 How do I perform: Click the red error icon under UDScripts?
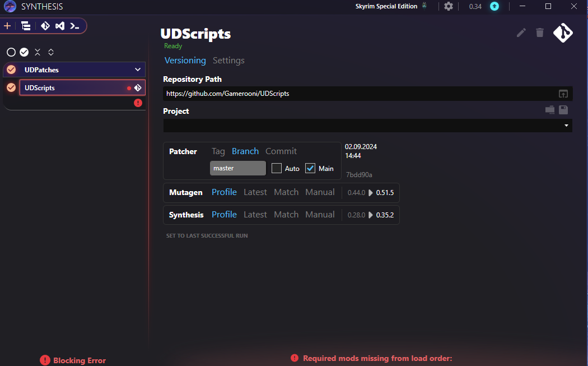coord(138,103)
